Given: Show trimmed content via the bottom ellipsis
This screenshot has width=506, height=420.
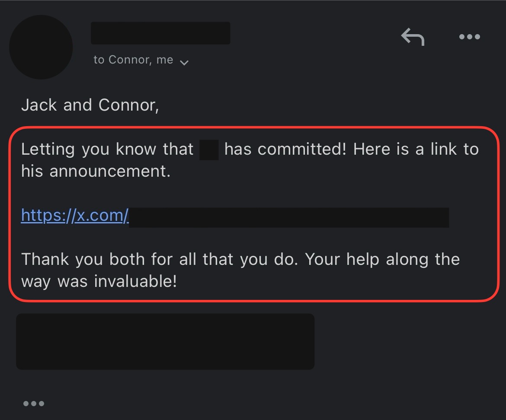Looking at the screenshot, I should 34,404.
